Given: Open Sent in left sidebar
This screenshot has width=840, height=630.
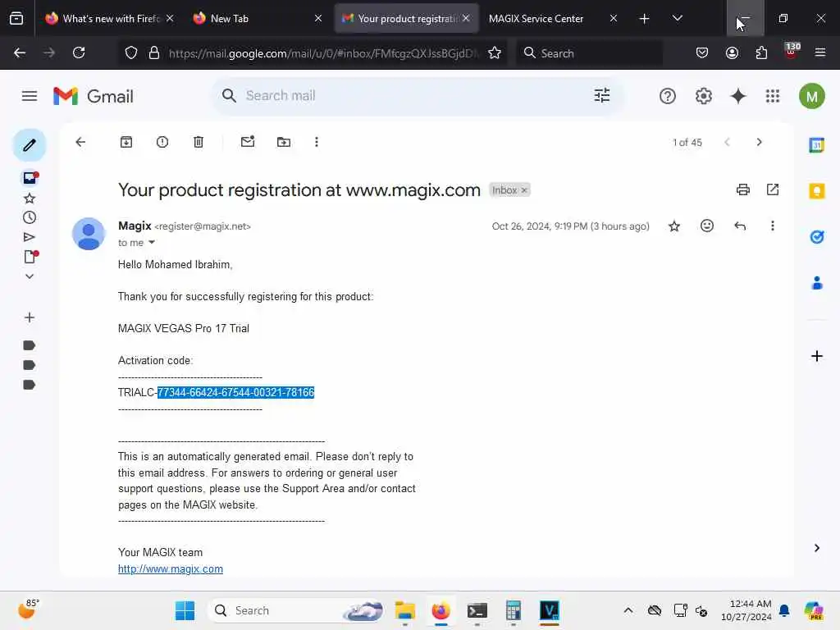Looking at the screenshot, I should [x=30, y=237].
